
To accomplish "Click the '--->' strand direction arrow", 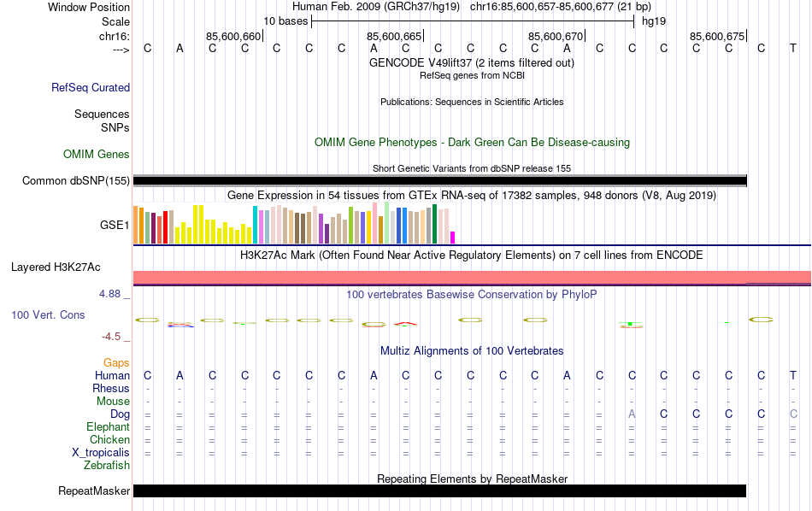I will (x=121, y=50).
